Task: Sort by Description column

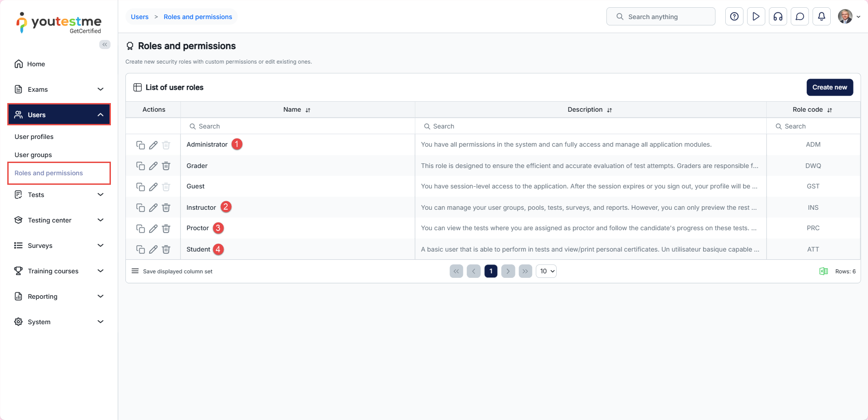Action: point(609,110)
